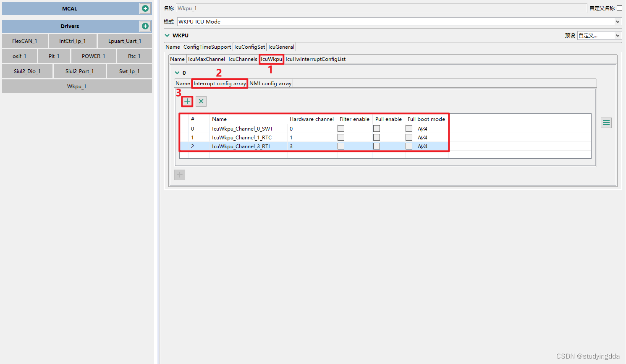626x364 pixels.
Task: Remove selected interrupt config row with X
Action: click(201, 101)
